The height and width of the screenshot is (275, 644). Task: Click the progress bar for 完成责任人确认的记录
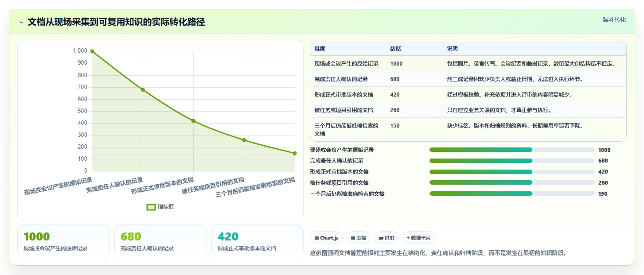click(x=512, y=161)
